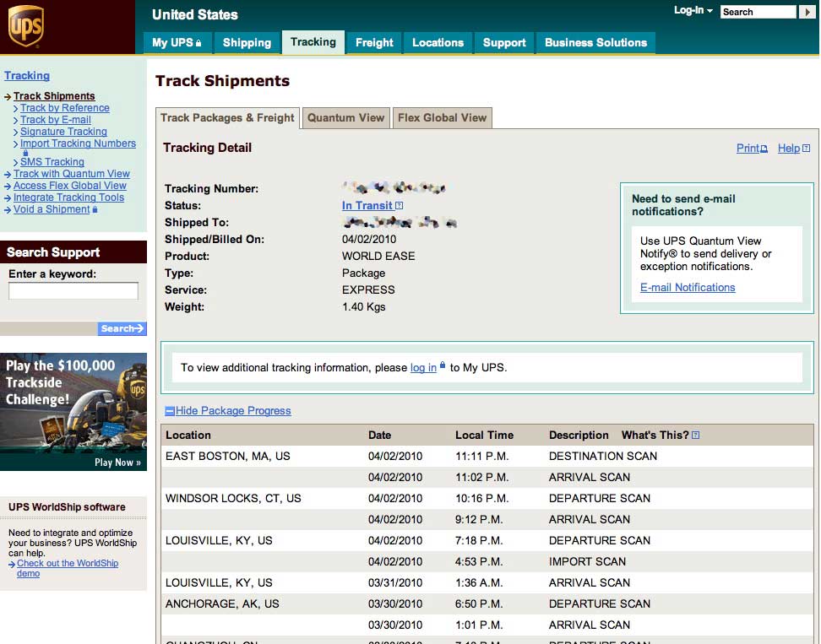821x644 pixels.
Task: Click the What's This help icon
Action: (695, 436)
